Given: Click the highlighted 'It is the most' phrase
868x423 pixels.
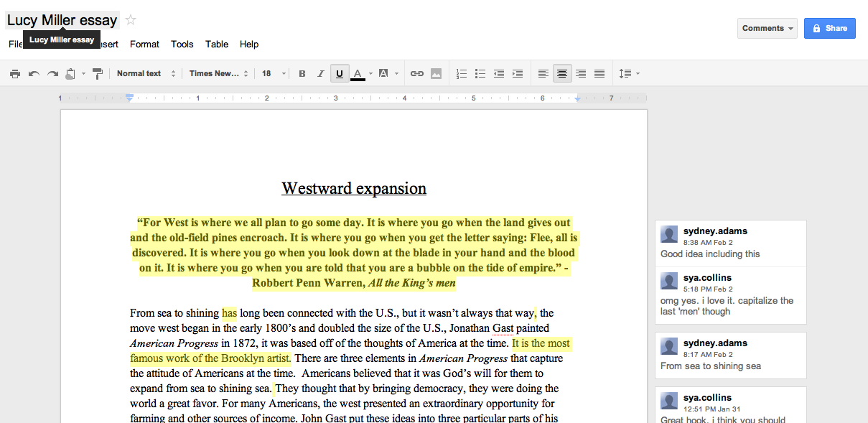Looking at the screenshot, I should coord(541,343).
